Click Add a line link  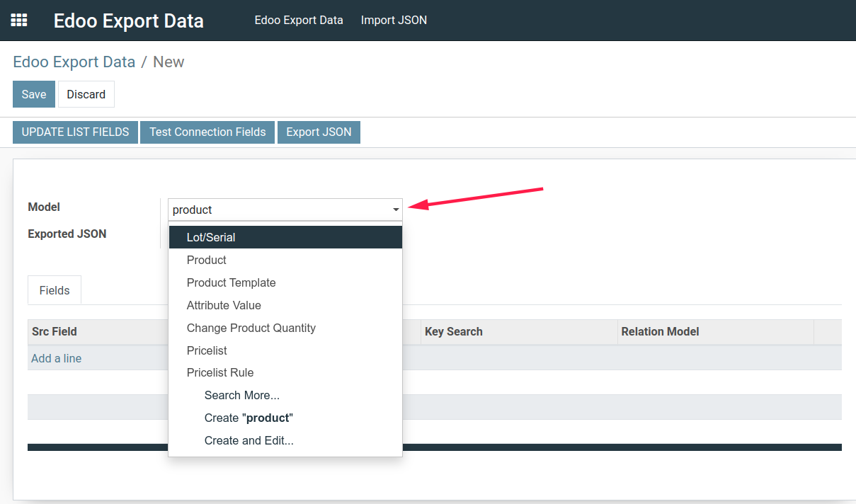(x=56, y=358)
